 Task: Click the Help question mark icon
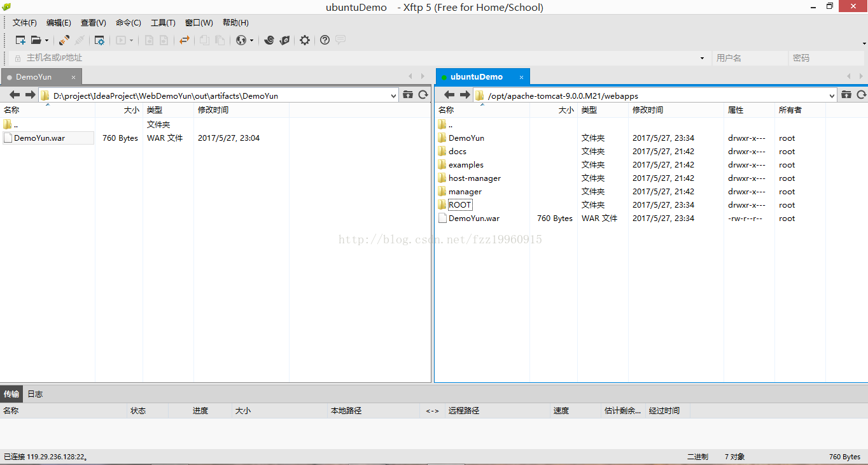coord(325,40)
